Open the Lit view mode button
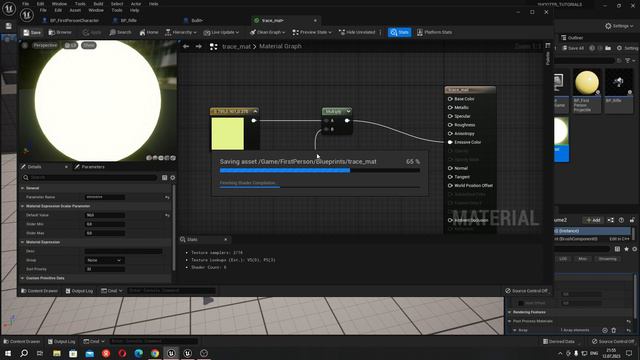This screenshot has width=640, height=360. [x=71, y=45]
